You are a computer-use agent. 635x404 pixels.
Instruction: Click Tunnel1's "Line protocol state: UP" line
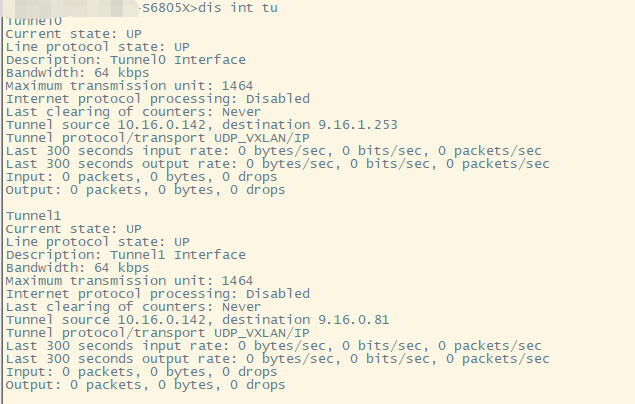(x=97, y=242)
